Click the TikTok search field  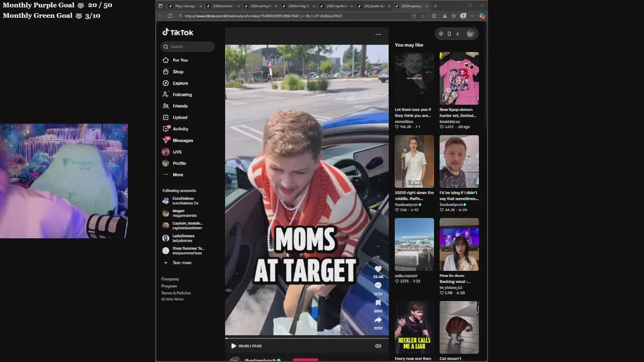(x=188, y=47)
